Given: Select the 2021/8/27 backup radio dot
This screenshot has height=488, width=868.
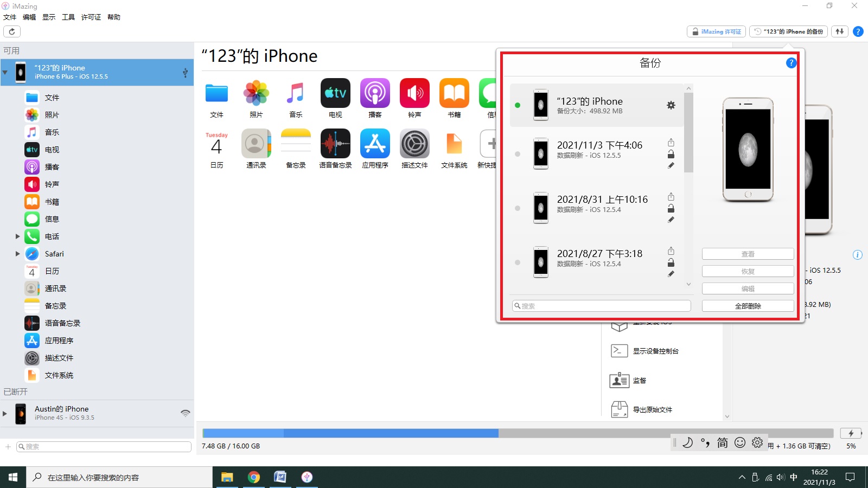Looking at the screenshot, I should (x=518, y=262).
